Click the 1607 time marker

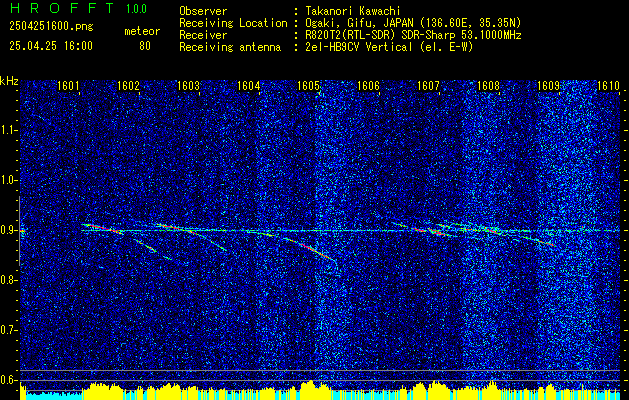tap(428, 86)
